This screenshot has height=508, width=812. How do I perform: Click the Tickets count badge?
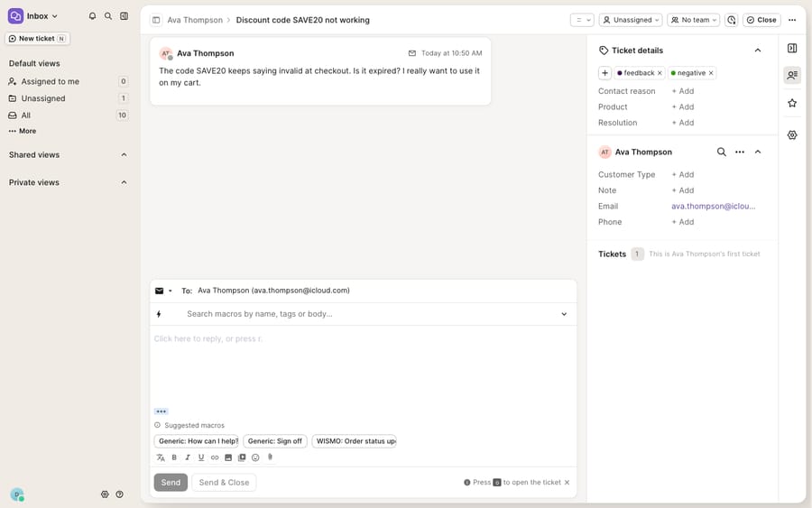click(x=637, y=254)
